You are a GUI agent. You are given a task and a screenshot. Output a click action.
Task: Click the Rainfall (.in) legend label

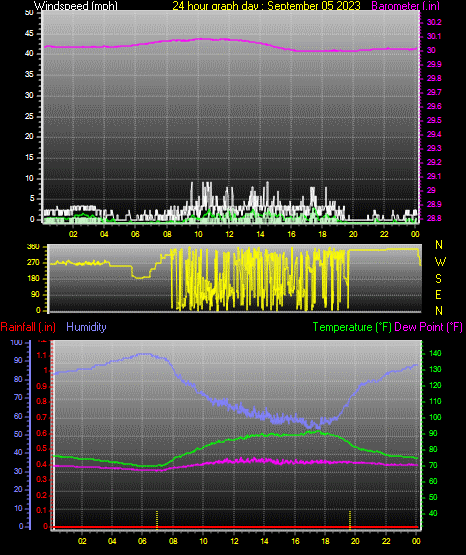28,327
